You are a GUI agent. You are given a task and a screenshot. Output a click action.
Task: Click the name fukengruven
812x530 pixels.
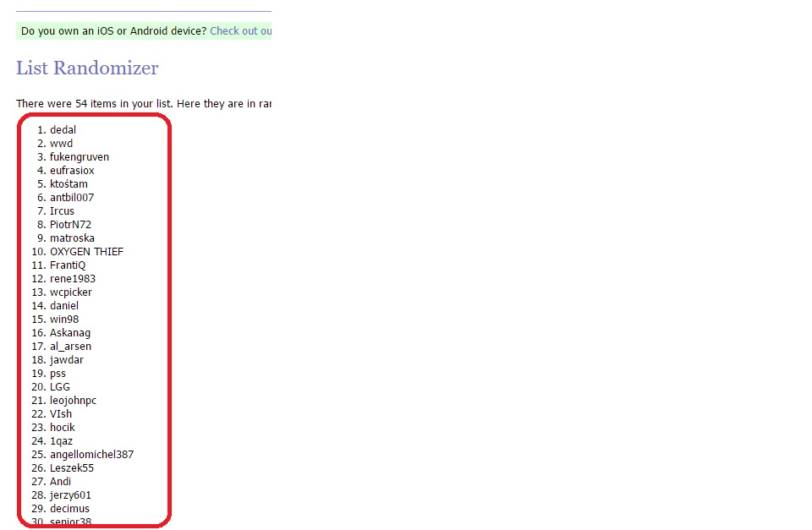tap(80, 157)
